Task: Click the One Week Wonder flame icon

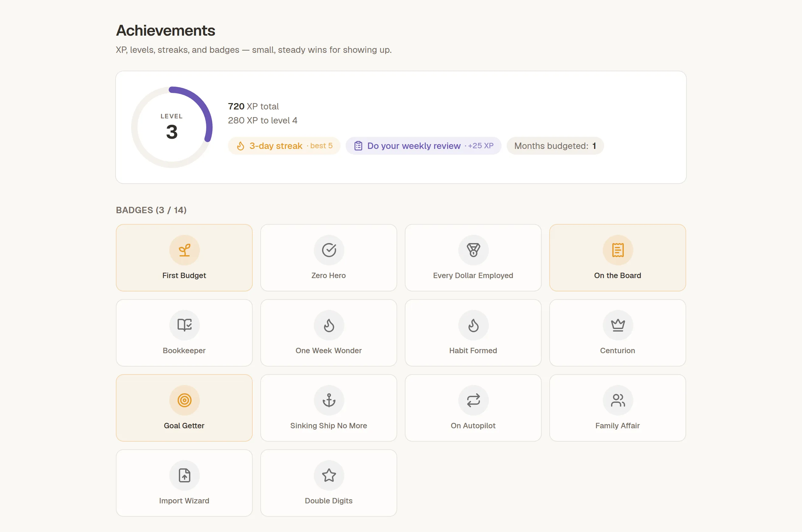Action: tap(329, 325)
